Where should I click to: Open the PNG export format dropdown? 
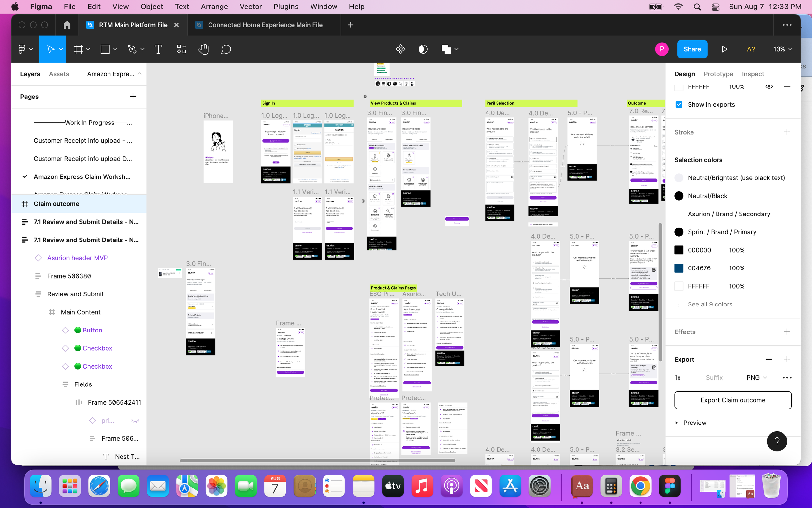click(756, 378)
